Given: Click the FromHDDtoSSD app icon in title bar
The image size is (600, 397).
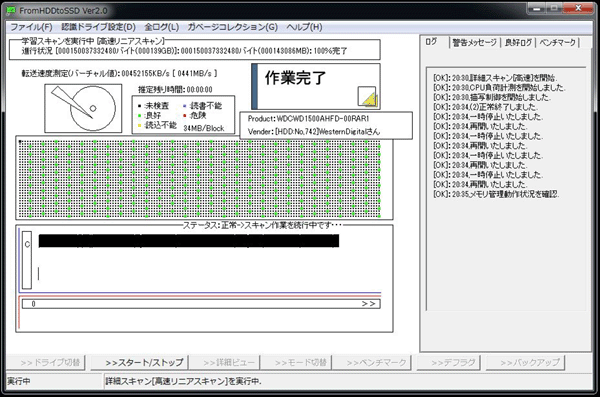Looking at the screenshot, I should 11,10.
